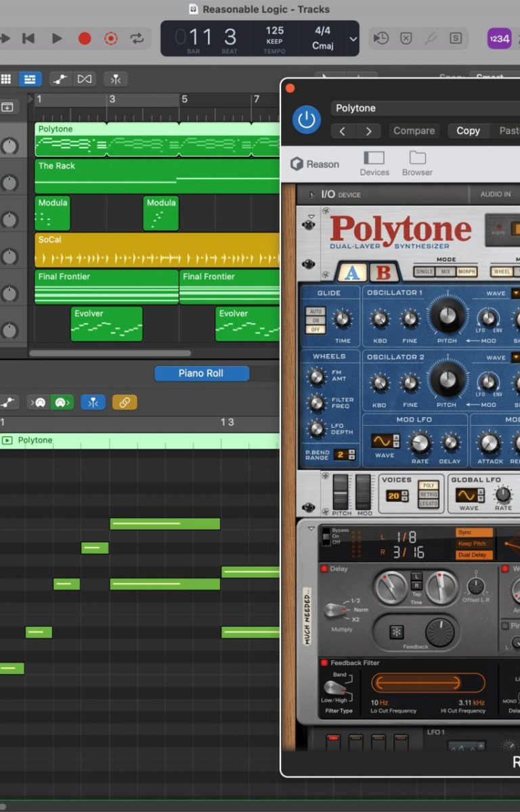This screenshot has width=520, height=812.
Task: Click the MOD wheel slider
Action: tap(364, 491)
